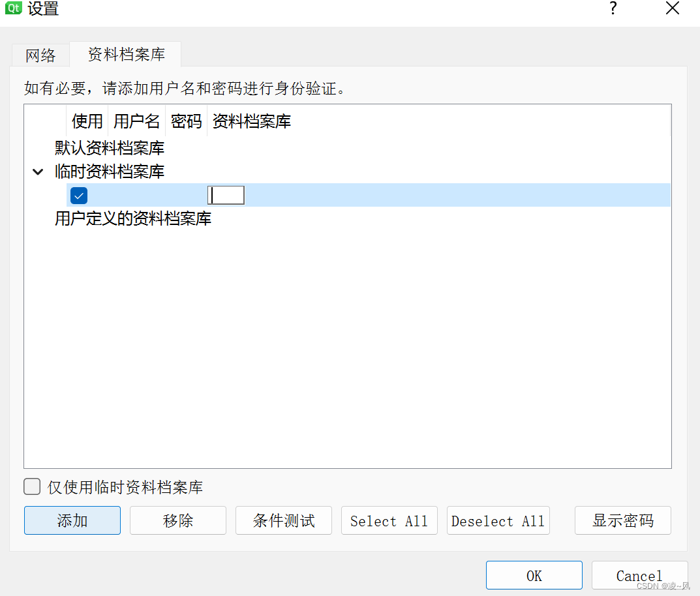
Task: Select 默认资料档案库 tree item
Action: [x=110, y=148]
